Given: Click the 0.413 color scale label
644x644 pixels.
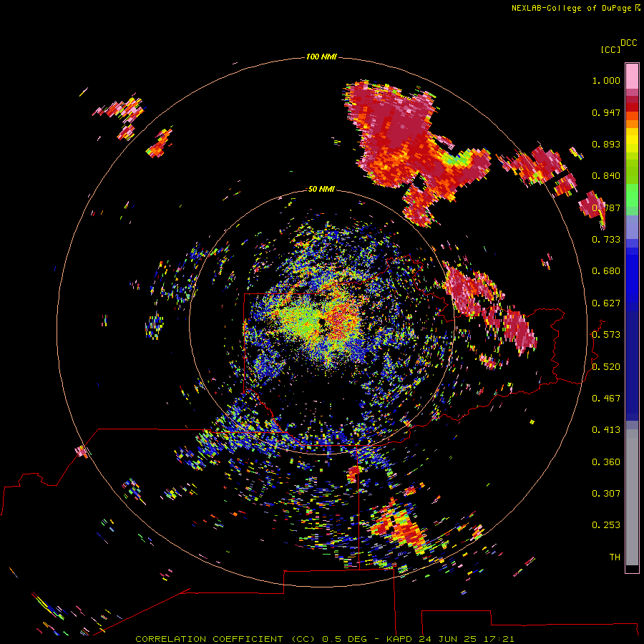Looking at the screenshot, I should click(606, 430).
